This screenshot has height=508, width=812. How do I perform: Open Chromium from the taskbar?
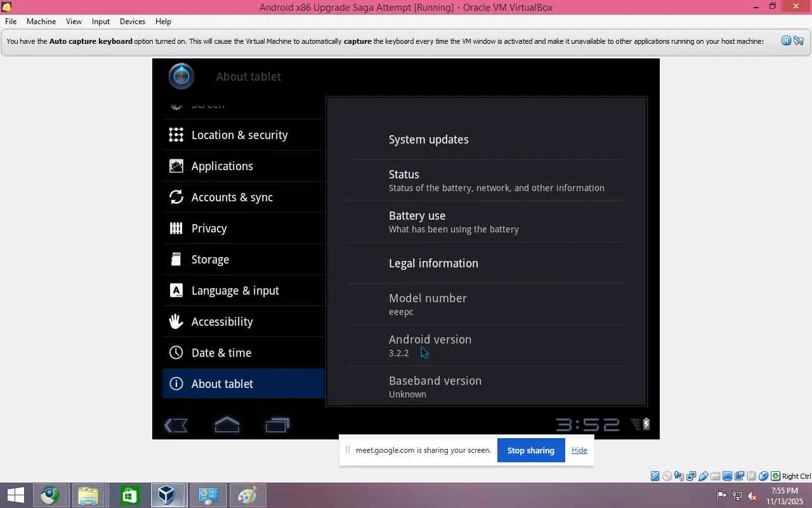[x=49, y=495]
